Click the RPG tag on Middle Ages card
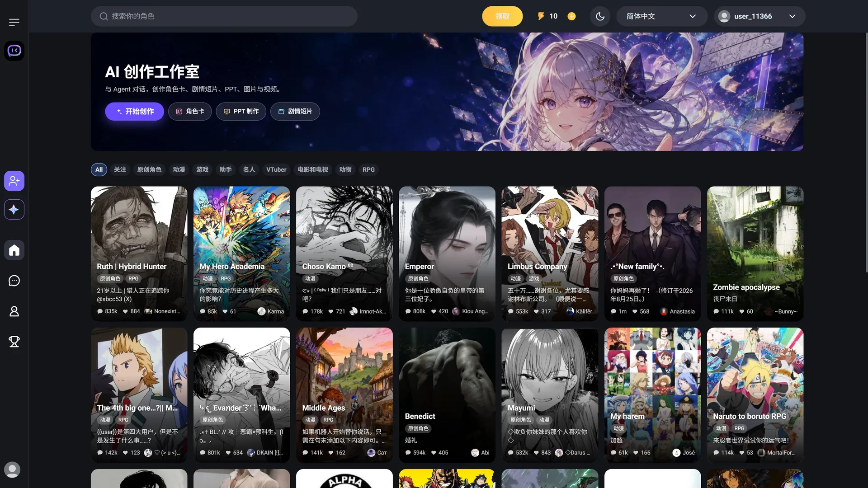Screen dimensions: 868x488 click(328, 420)
